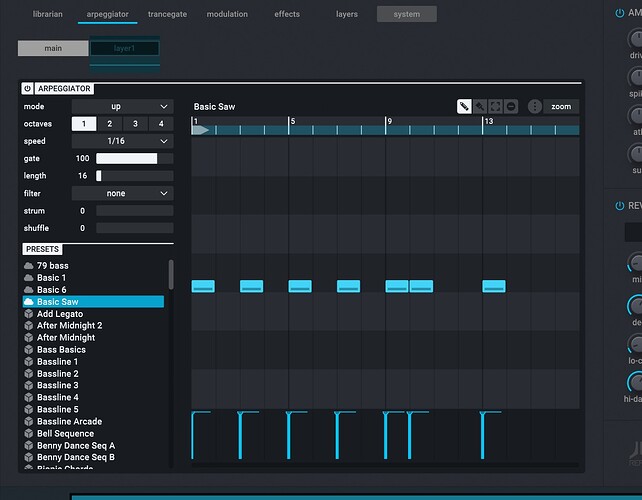The image size is (642, 500).
Task: Select the layer1 button
Action: click(x=124, y=48)
